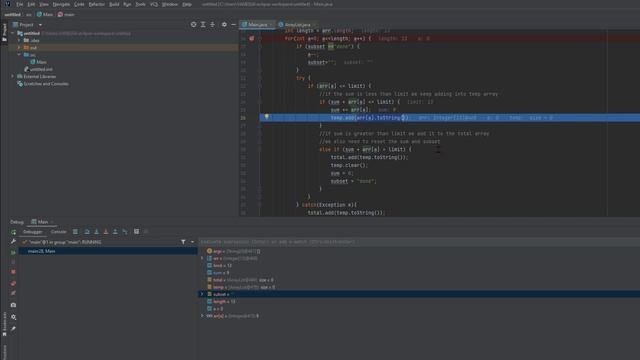The image size is (640, 360).
Task: Resume program with the green play icon
Action: (13, 253)
